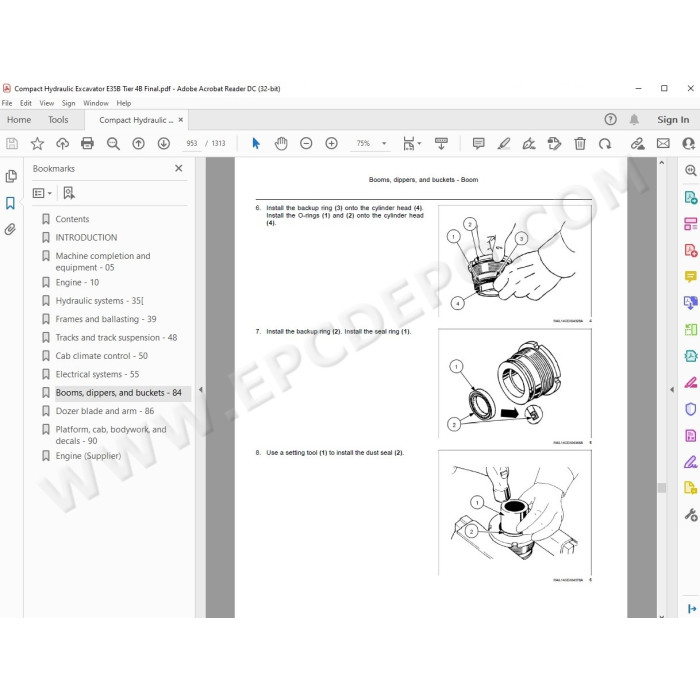Viewport: 700px width, 700px height.
Task: Send file by email icon
Action: pyautogui.click(x=663, y=143)
